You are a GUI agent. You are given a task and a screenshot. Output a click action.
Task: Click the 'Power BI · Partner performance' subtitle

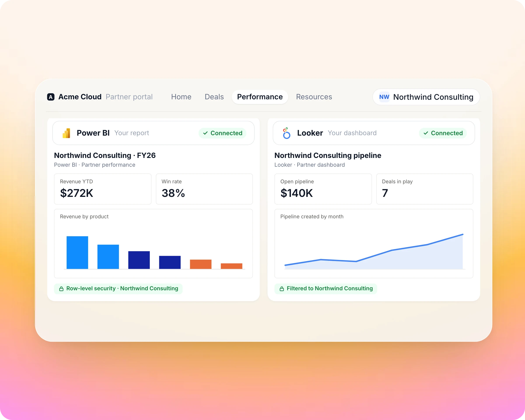click(94, 165)
